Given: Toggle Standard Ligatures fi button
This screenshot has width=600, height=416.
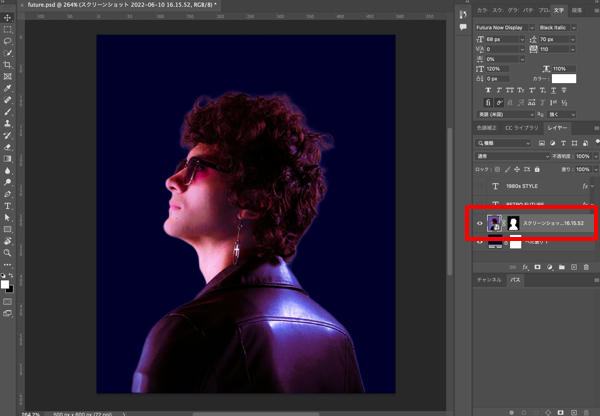Looking at the screenshot, I should click(x=488, y=103).
